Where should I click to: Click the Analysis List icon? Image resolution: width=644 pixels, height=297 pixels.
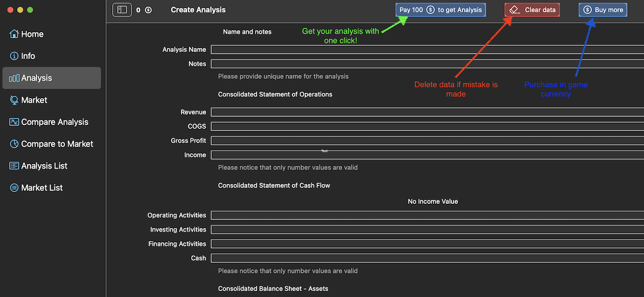14,166
